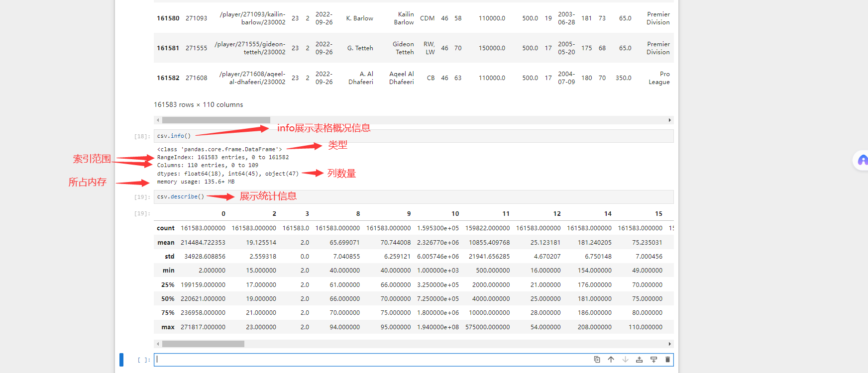Screen dimensions: 868x373
Task: Click the '75%' row label
Action: pos(168,313)
